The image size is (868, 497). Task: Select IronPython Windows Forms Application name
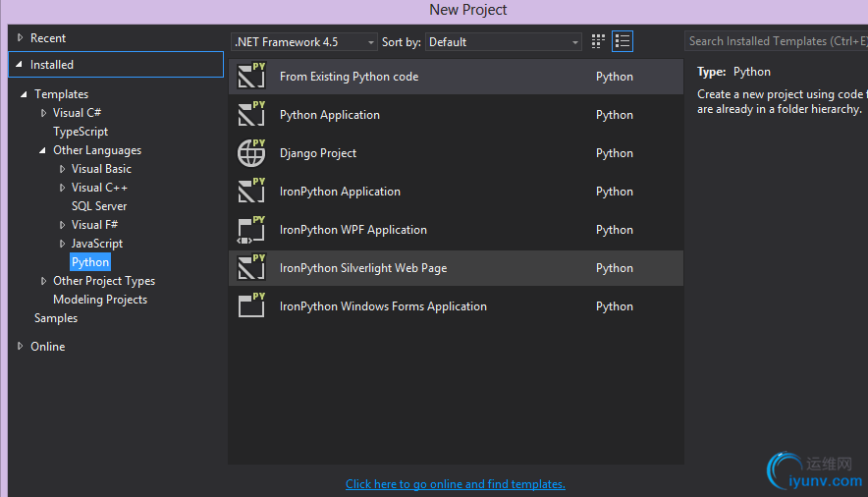click(383, 306)
